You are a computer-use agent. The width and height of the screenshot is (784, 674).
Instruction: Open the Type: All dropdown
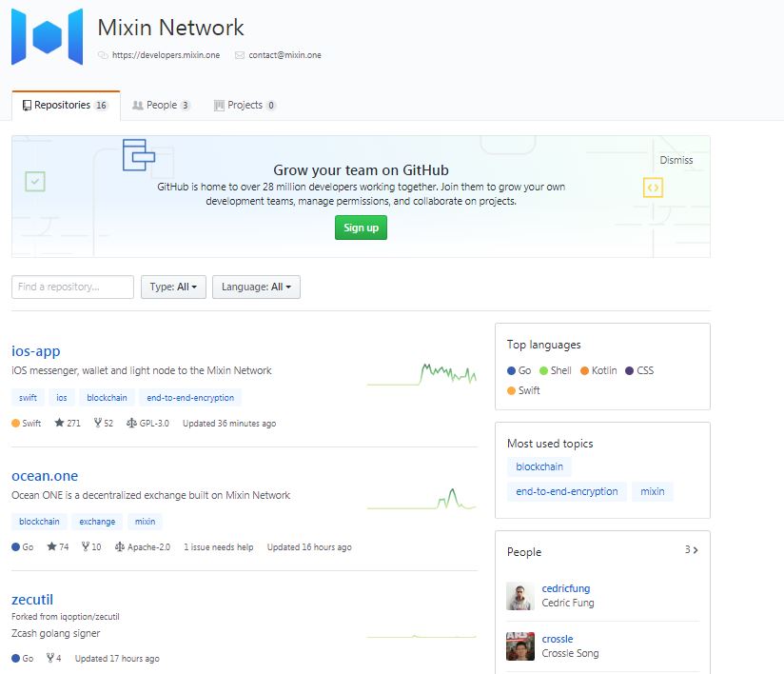point(173,287)
